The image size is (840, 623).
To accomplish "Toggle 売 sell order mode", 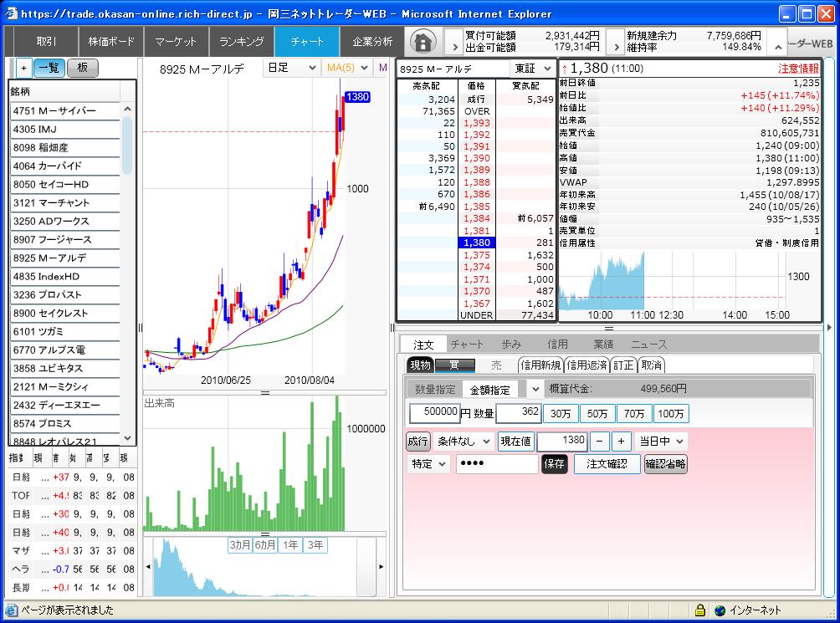I will [x=496, y=365].
